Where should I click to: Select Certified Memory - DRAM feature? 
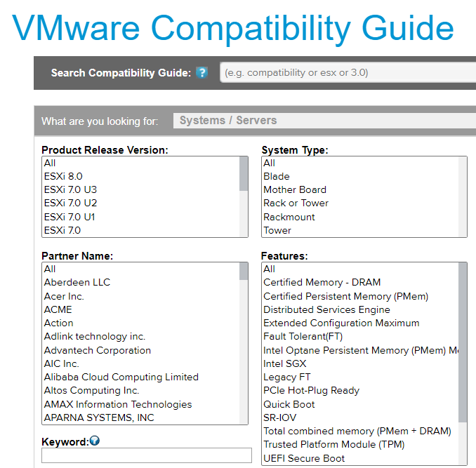(x=360, y=282)
